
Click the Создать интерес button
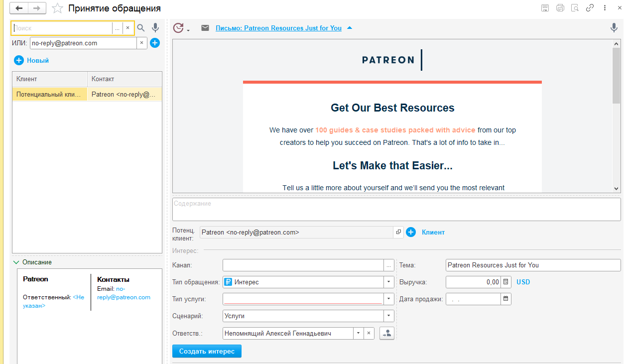(207, 351)
